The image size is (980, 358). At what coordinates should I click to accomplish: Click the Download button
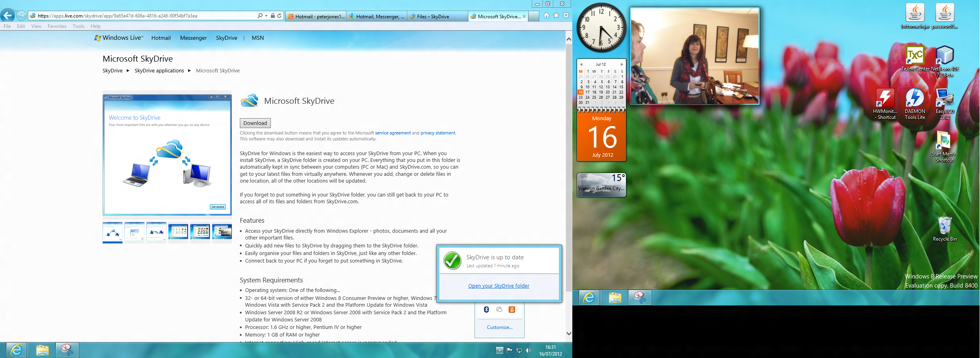255,123
